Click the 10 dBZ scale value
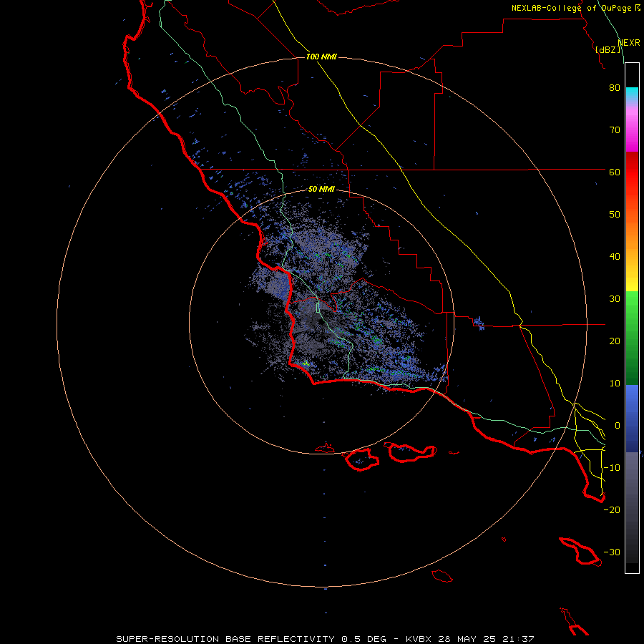Viewport: 644px width, 644px height. point(615,384)
